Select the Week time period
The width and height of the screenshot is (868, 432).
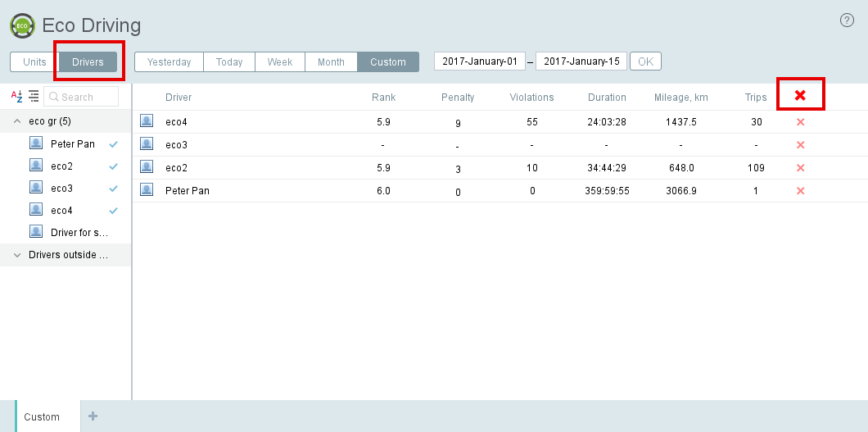(279, 62)
